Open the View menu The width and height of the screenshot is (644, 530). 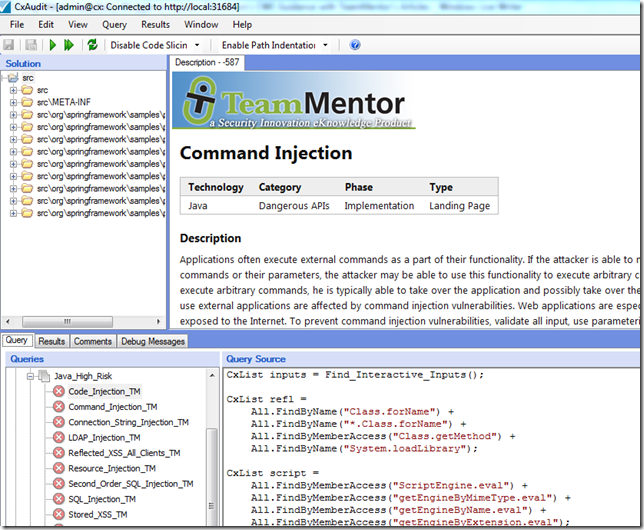point(78,25)
